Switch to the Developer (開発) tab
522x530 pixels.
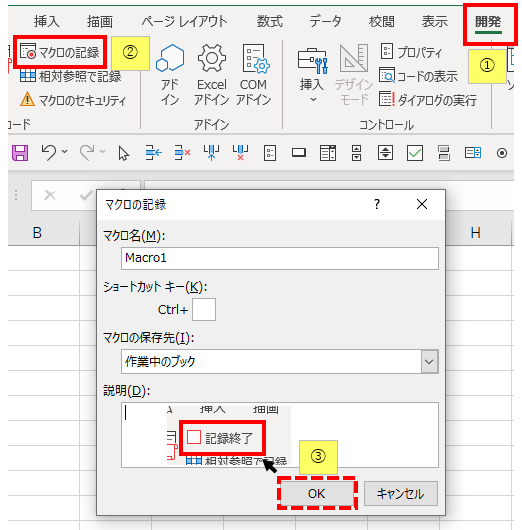click(x=488, y=22)
